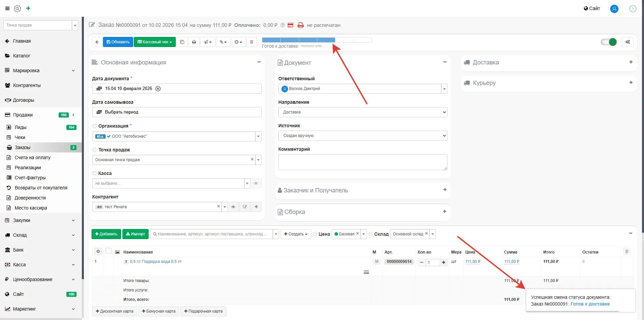Click the order status progress bar
The image size is (644, 320).
(x=317, y=40)
